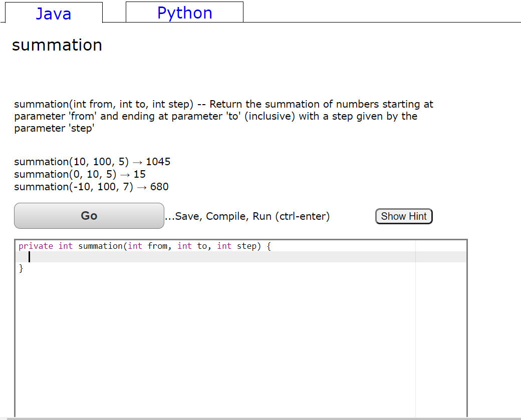521x420 pixels.
Task: Switch to the Java tab
Action: click(54, 13)
